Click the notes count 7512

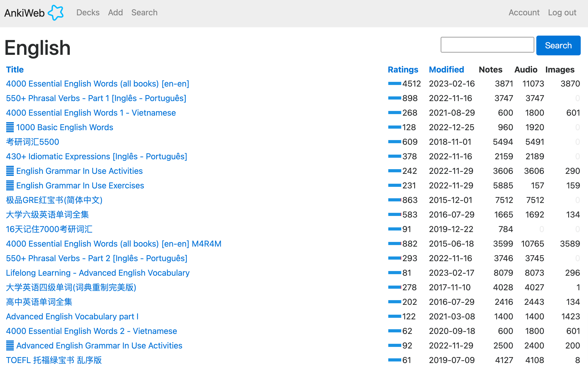[x=504, y=200]
